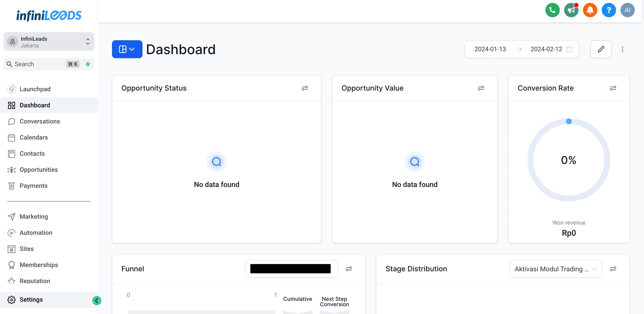Open the Opportunities sidebar menu item
644x314 pixels.
38,170
